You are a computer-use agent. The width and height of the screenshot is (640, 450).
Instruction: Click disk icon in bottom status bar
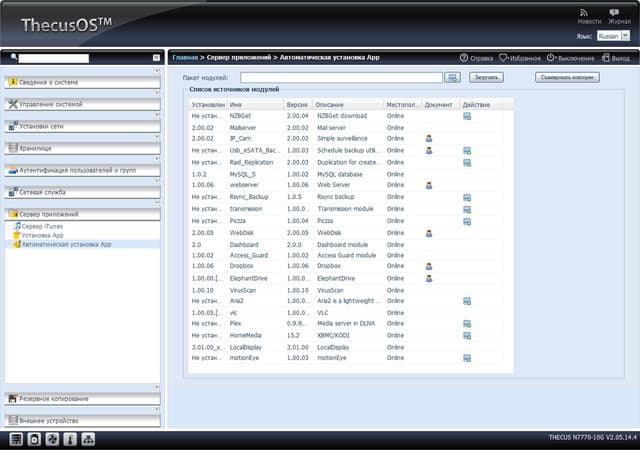pos(34,439)
